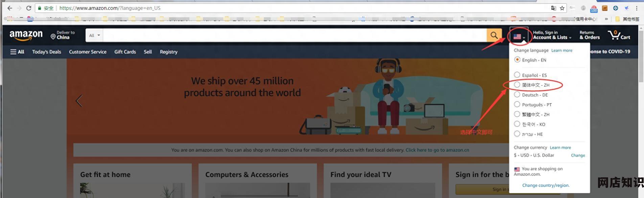Open Gift Cards in nav bar
644x198 pixels.
tap(125, 52)
